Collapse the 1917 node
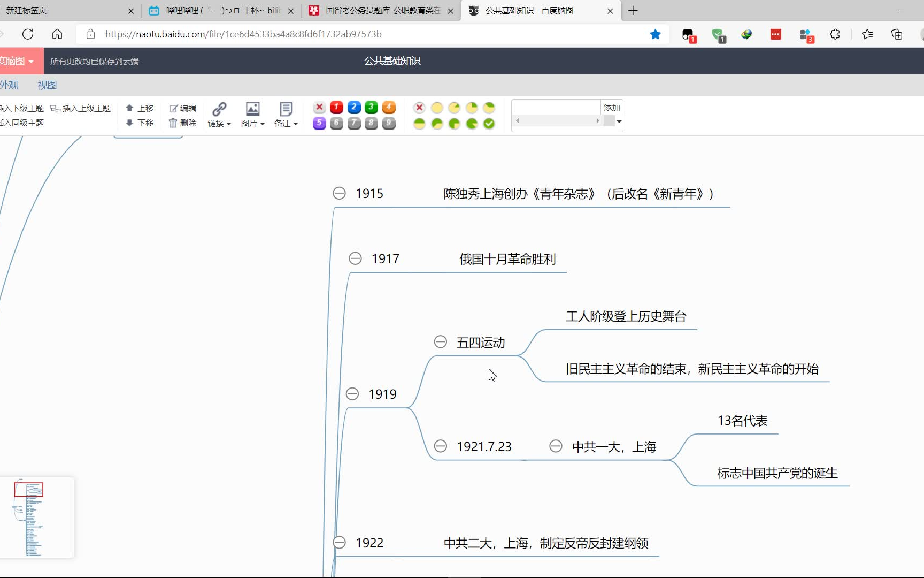 coord(355,258)
